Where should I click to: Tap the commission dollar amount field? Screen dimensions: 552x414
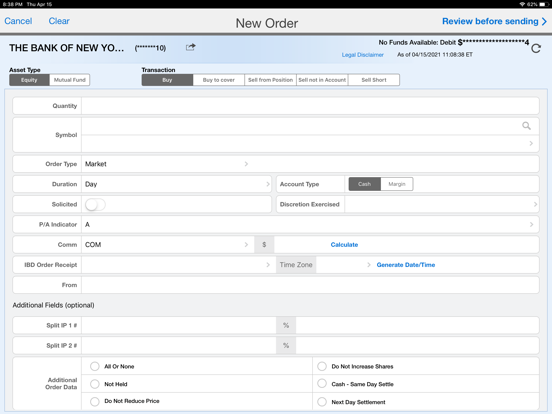point(301,245)
